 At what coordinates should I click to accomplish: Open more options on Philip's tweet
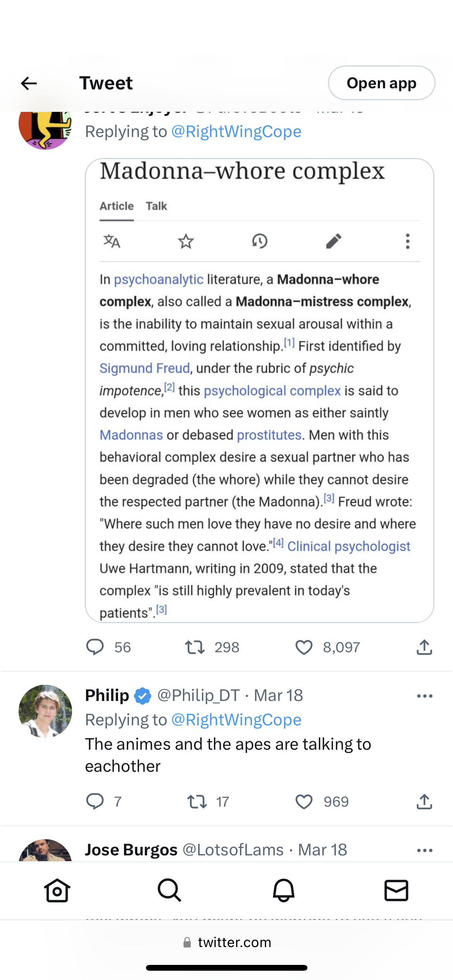(x=424, y=696)
